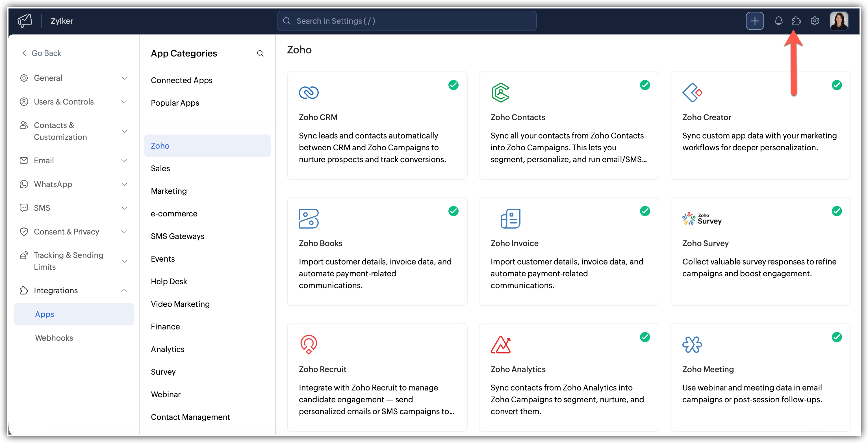868x443 pixels.
Task: Expand the Users & Controls chevron
Action: (x=124, y=101)
